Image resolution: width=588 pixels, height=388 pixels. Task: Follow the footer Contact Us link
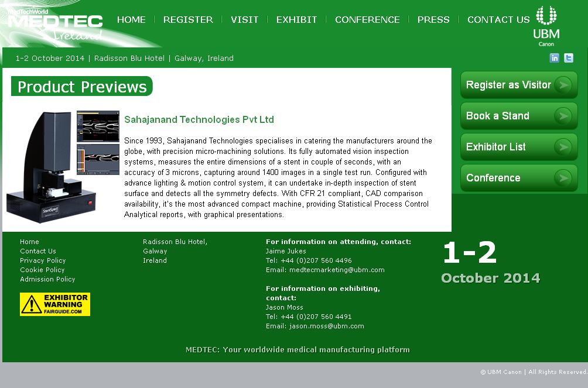[x=38, y=251]
